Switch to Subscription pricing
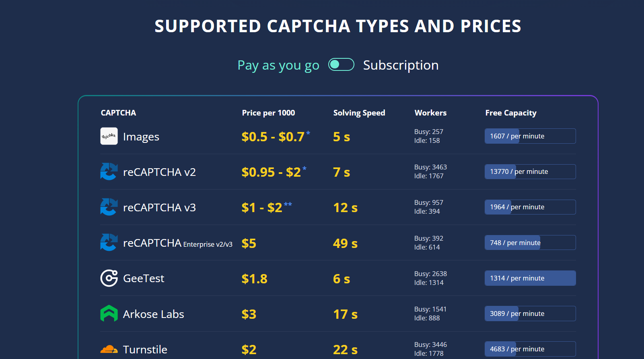Image resolution: width=644 pixels, height=359 pixels. [401, 65]
